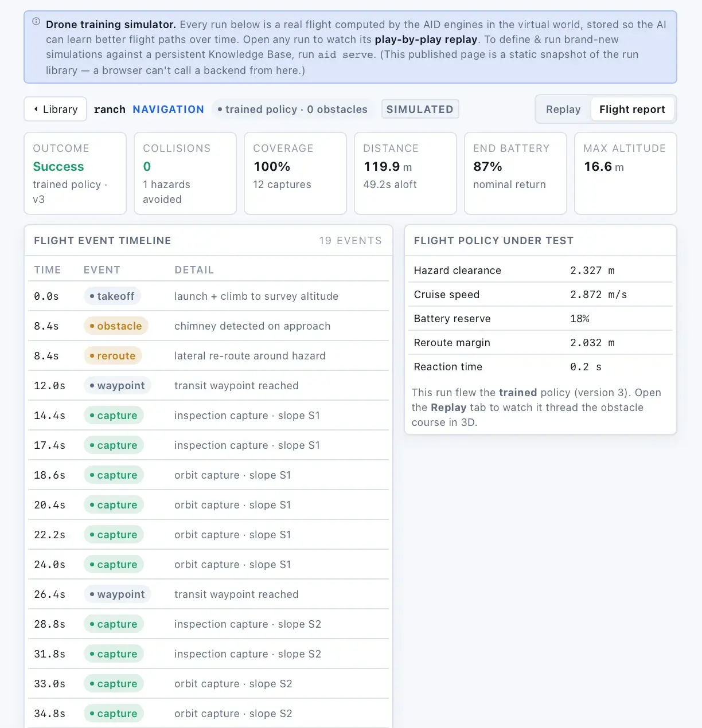Click the Max Altitude 16.6 m value
This screenshot has width=702, height=728.
pyautogui.click(x=604, y=167)
